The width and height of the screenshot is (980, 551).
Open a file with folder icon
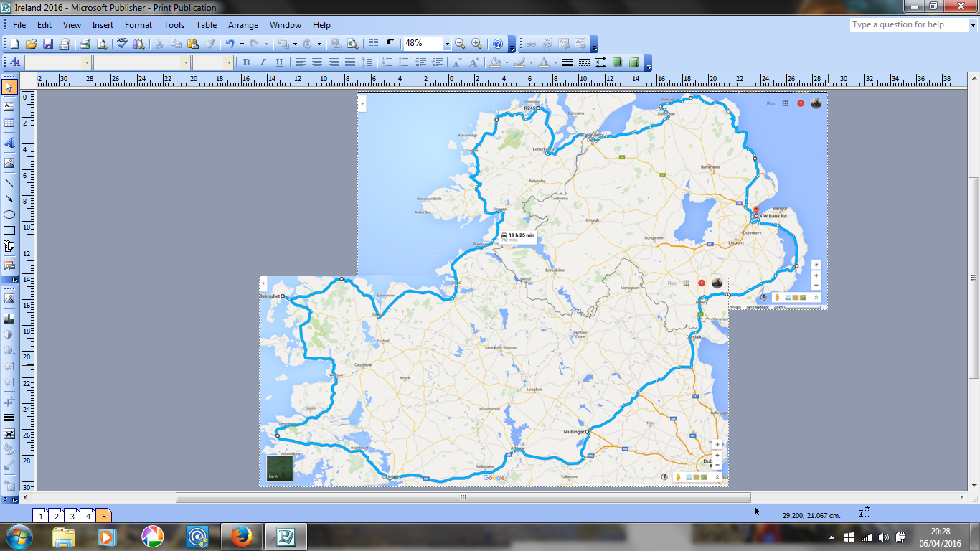click(31, 44)
